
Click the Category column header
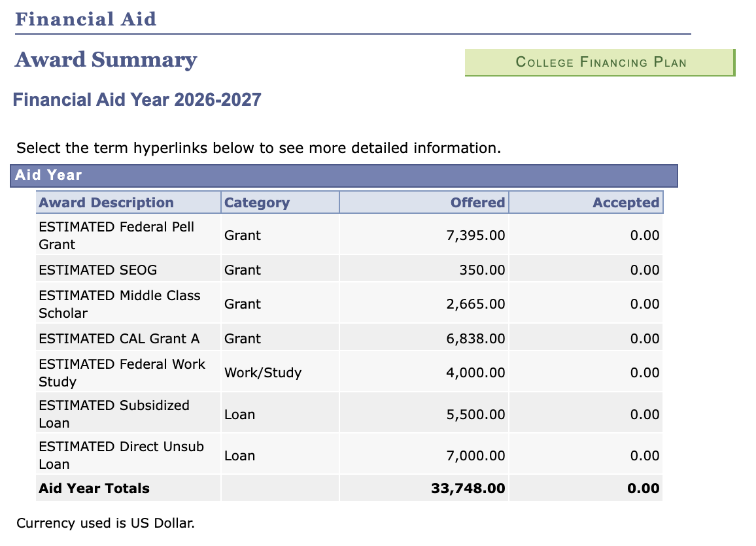(x=256, y=203)
